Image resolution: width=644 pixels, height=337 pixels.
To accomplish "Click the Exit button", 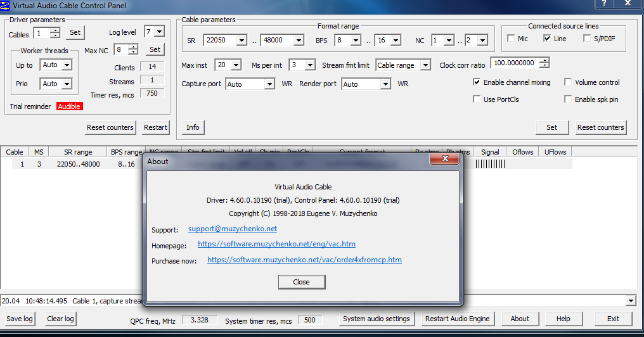I will click(x=613, y=319).
